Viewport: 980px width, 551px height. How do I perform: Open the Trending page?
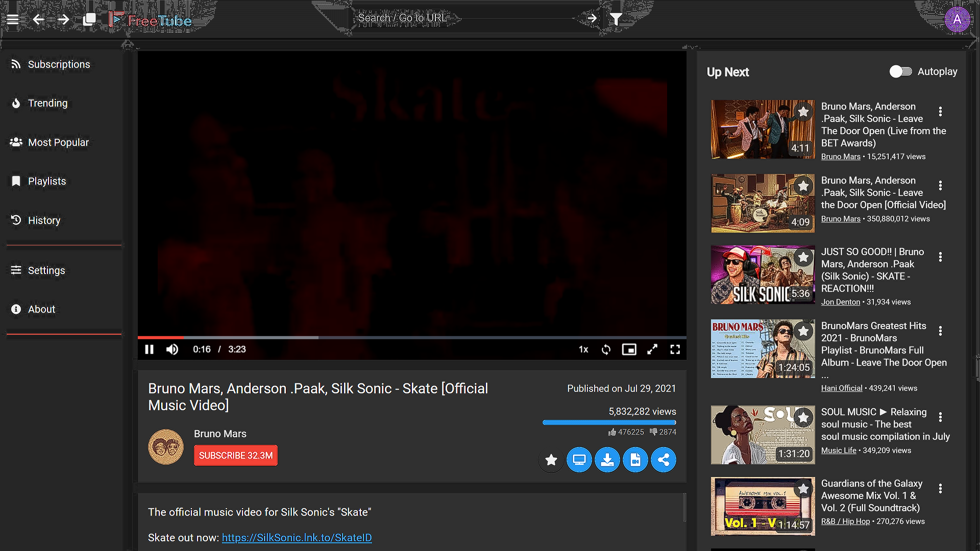click(x=47, y=103)
